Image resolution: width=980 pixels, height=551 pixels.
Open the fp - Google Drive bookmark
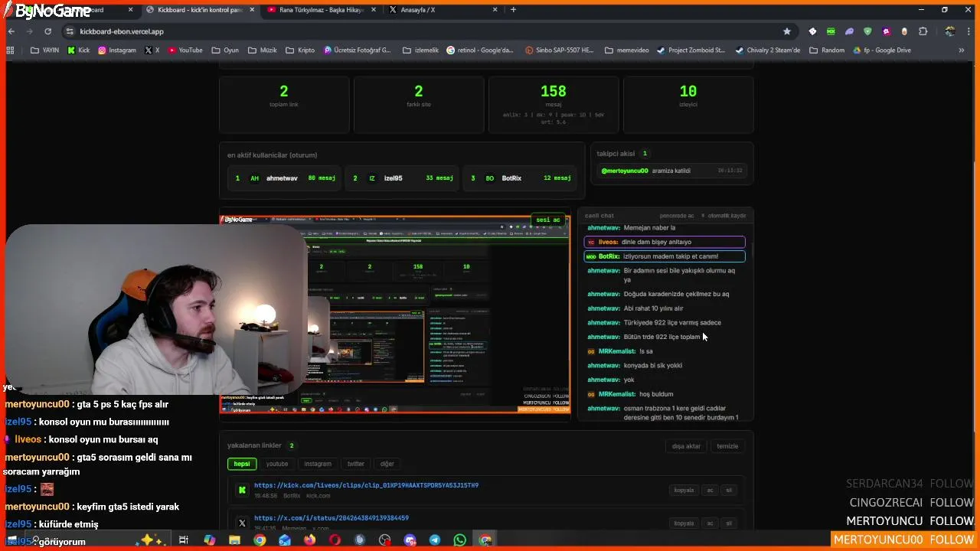click(881, 51)
